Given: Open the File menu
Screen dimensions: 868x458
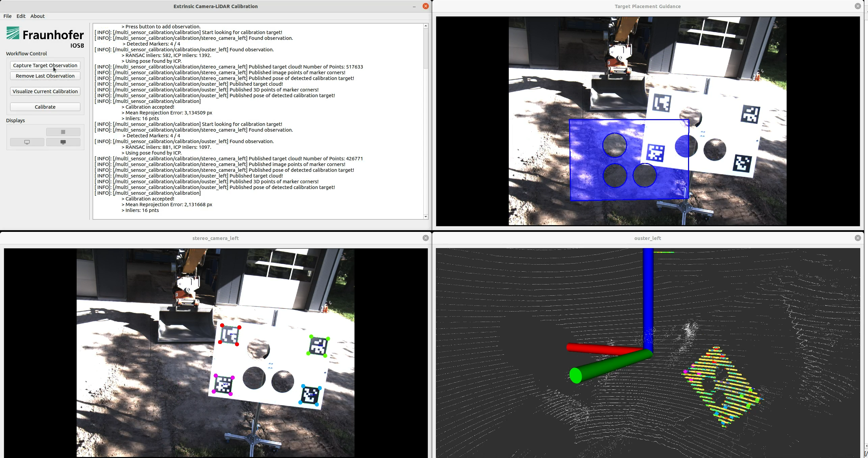Looking at the screenshot, I should click(7, 16).
